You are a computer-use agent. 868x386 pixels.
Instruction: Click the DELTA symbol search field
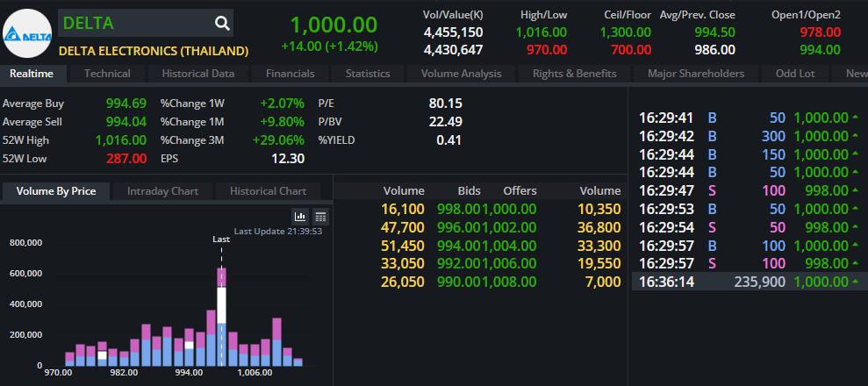tap(146, 23)
